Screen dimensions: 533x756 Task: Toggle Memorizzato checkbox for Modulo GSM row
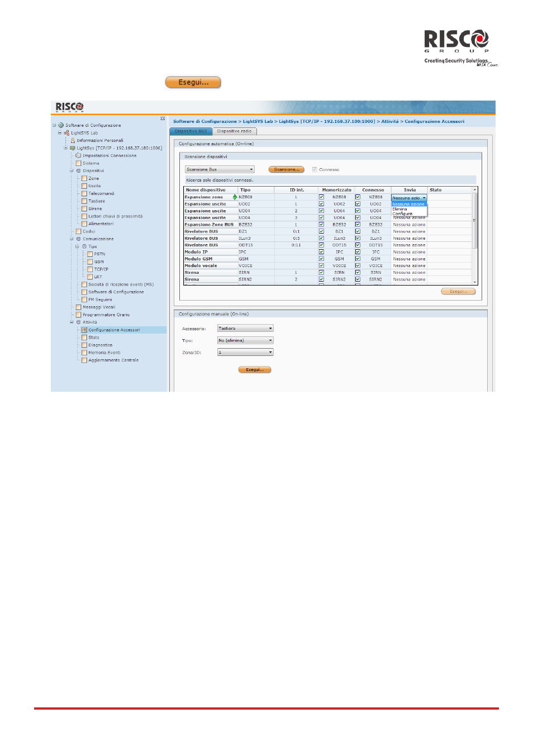coord(321,259)
